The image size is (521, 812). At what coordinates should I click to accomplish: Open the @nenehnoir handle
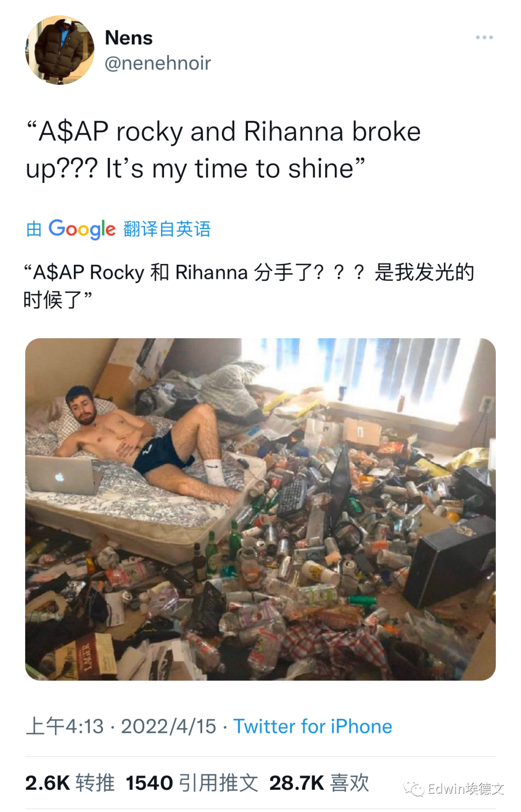(158, 63)
